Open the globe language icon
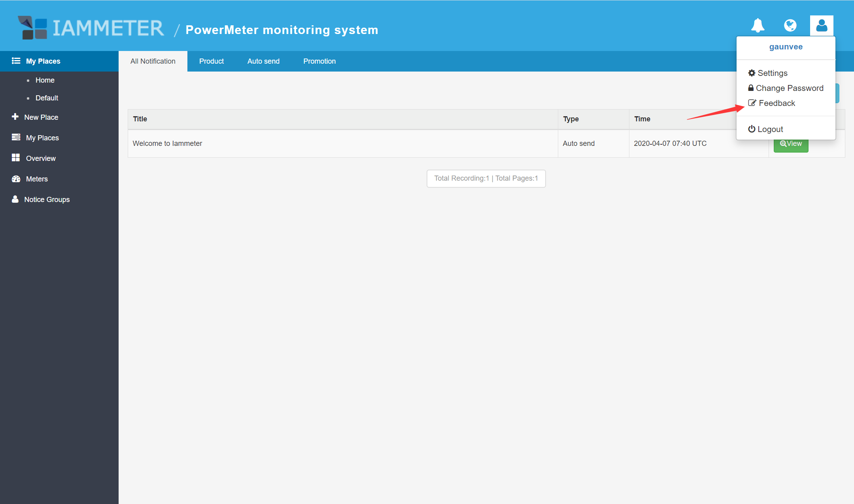Viewport: 854px width, 504px height. pyautogui.click(x=790, y=26)
